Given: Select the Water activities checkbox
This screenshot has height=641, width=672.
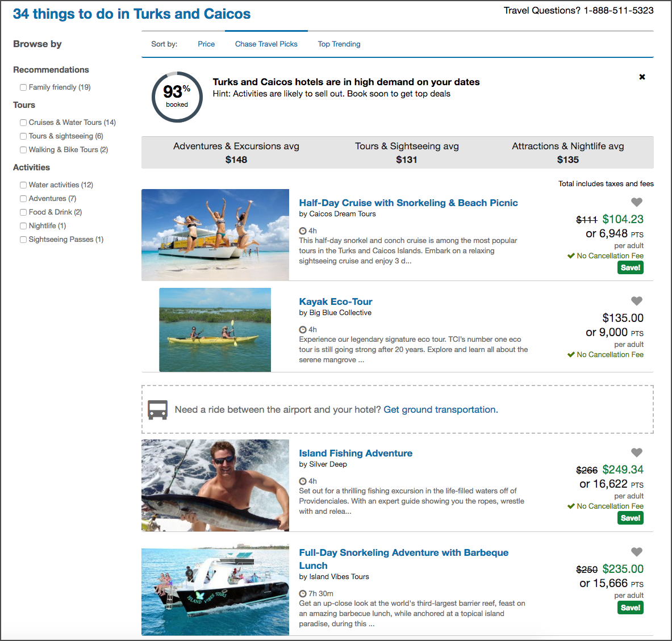Looking at the screenshot, I should pos(23,185).
